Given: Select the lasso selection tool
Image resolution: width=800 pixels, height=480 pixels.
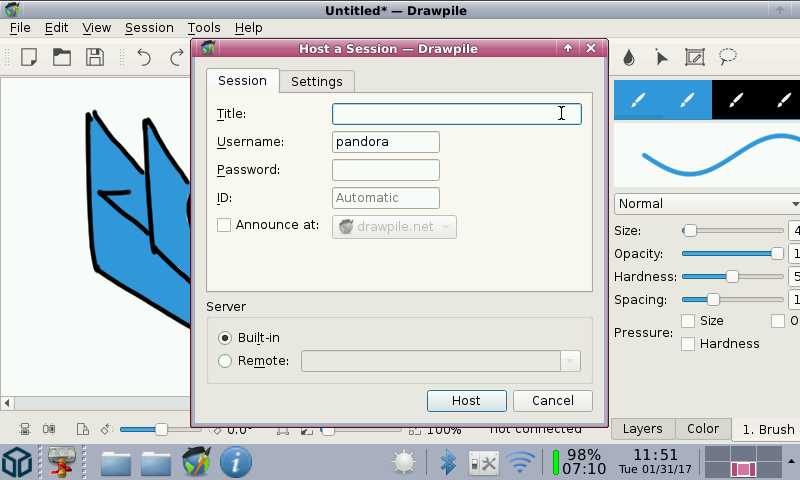Looking at the screenshot, I should (727, 57).
